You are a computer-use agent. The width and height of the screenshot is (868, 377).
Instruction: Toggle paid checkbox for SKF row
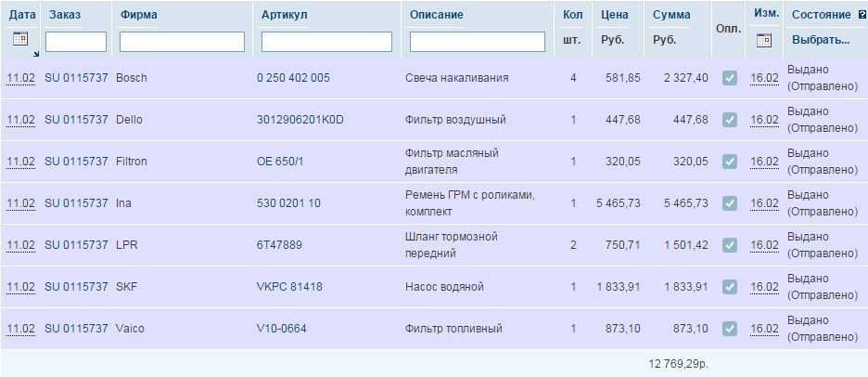(730, 287)
